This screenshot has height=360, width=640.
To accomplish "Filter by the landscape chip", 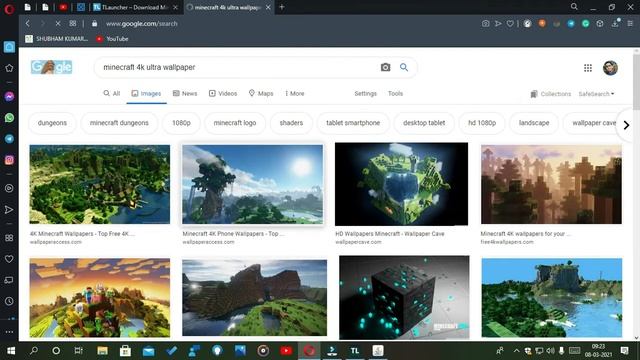I will coord(534,123).
